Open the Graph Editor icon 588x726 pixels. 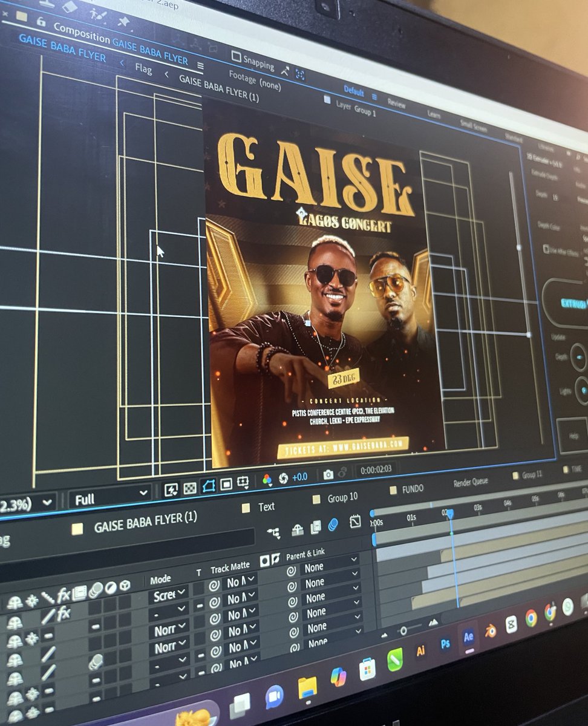tap(355, 522)
